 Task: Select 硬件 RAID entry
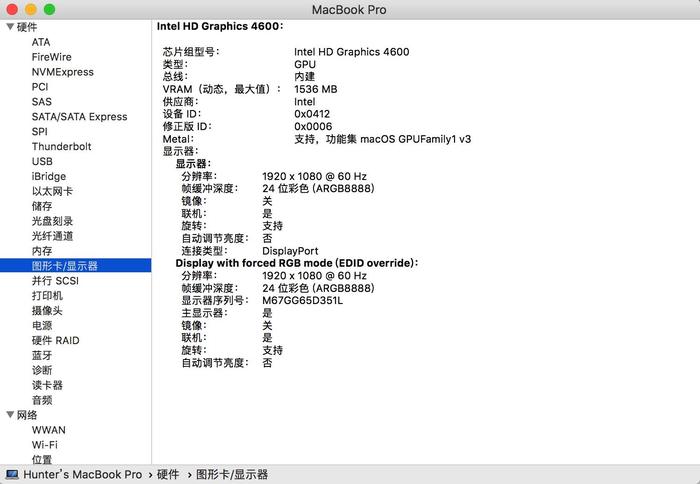[x=55, y=340]
